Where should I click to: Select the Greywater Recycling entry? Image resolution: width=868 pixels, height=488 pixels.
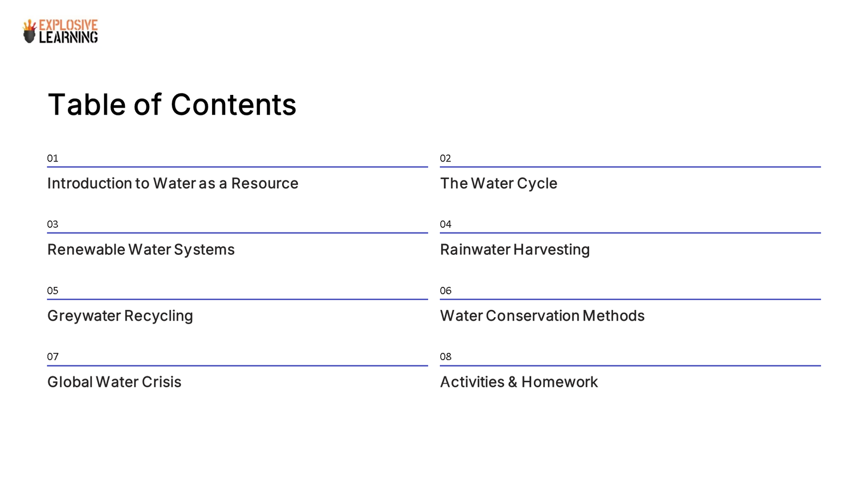tap(120, 316)
